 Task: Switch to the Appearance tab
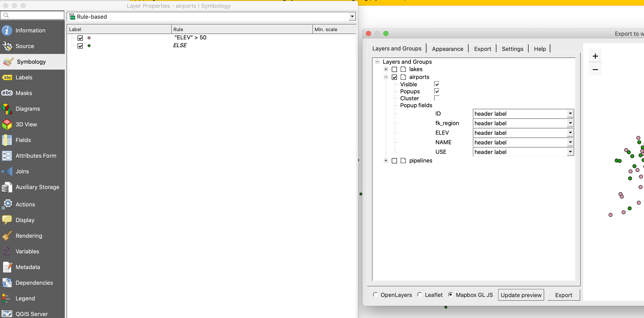pyautogui.click(x=447, y=49)
